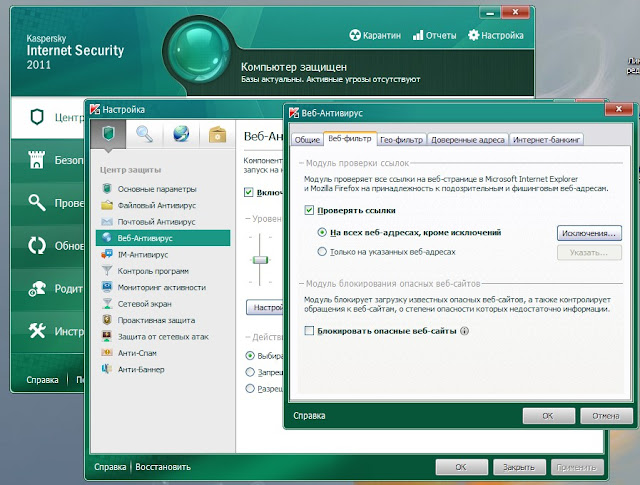Viewport: 640px width, 485px height.
Task: Open Отчеты in main Kaspersky window
Action: pos(434,36)
